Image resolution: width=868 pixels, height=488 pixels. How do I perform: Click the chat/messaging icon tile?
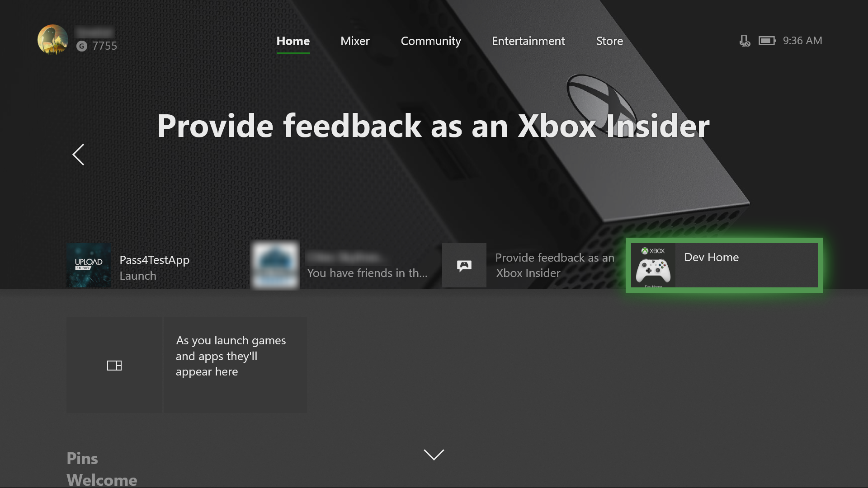pos(464,265)
